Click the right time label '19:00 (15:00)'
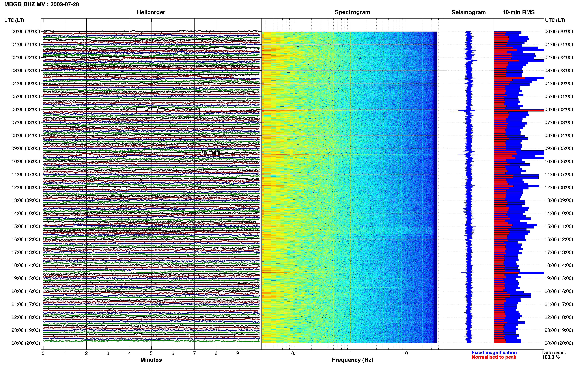The height and width of the screenshot is (368, 588). pyautogui.click(x=559, y=278)
